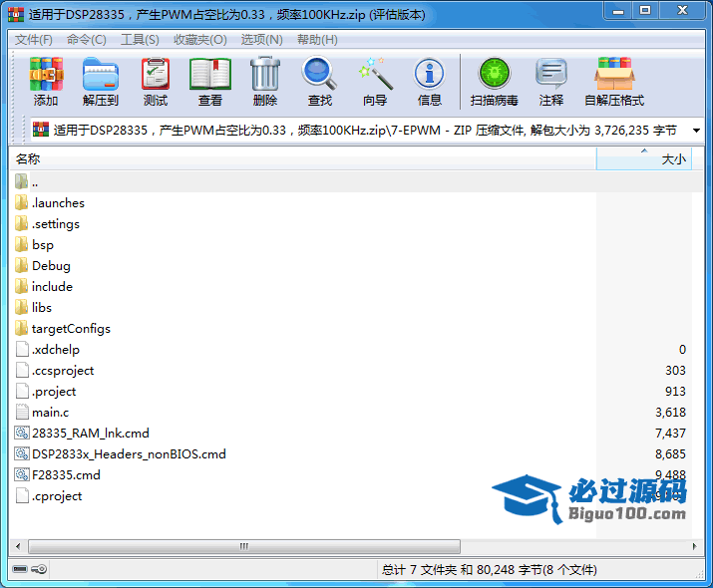Open the 选项(N) menu
Viewport: 713px width, 588px height.
261,40
